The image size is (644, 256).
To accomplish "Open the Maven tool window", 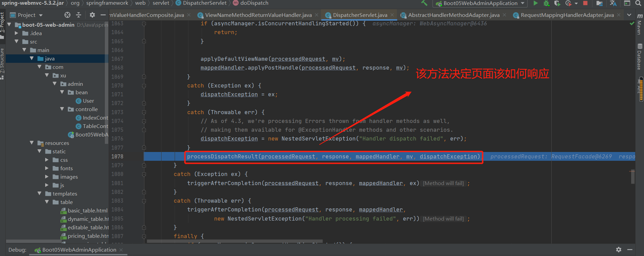I will click(x=639, y=24).
